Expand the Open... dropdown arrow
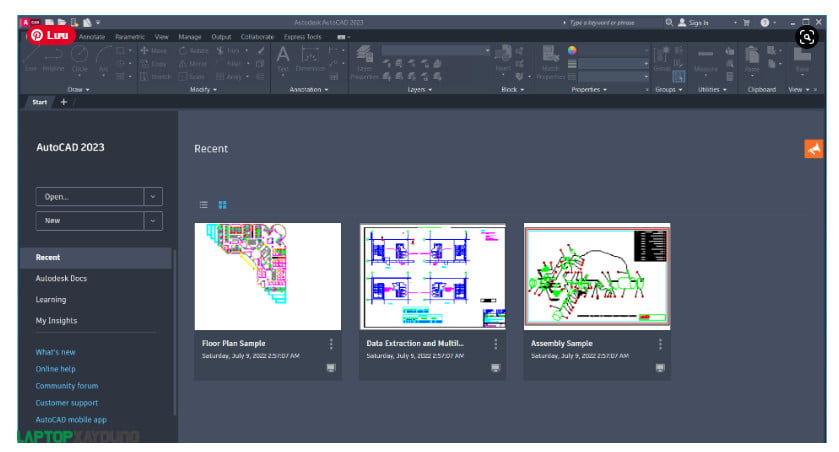The width and height of the screenshot is (839, 452). coord(153,197)
